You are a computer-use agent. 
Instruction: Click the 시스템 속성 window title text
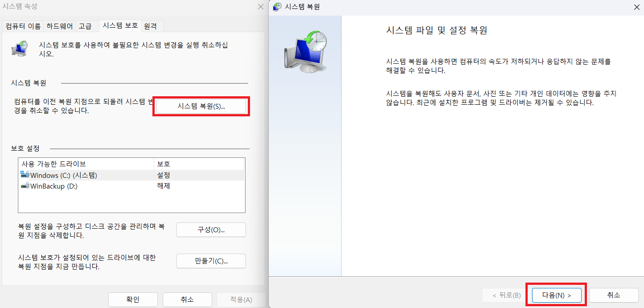20,7
